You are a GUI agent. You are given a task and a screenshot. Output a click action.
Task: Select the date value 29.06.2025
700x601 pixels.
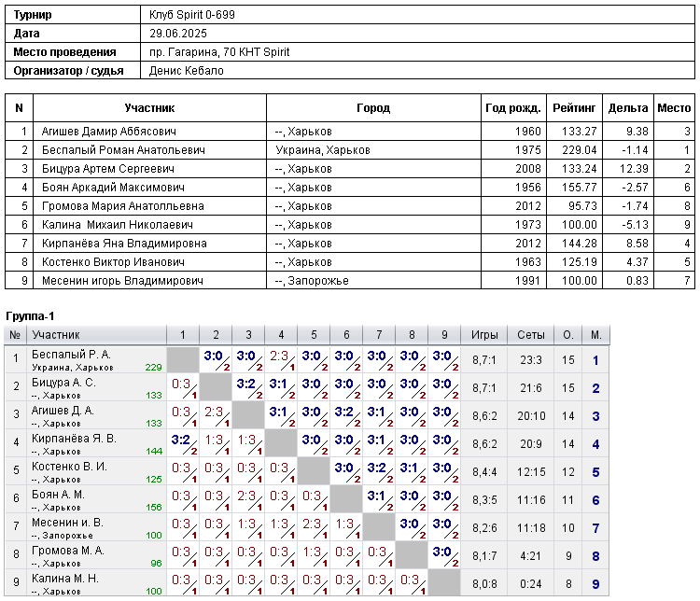[x=178, y=34]
